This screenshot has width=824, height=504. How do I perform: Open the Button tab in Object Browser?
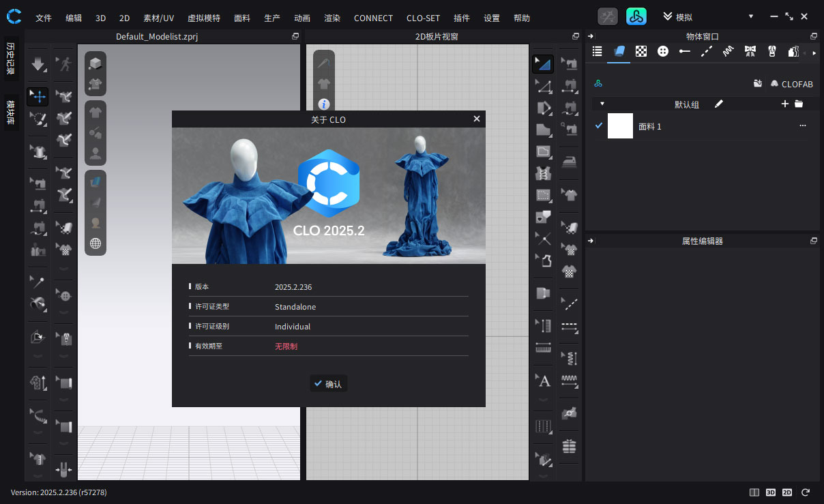coord(662,51)
